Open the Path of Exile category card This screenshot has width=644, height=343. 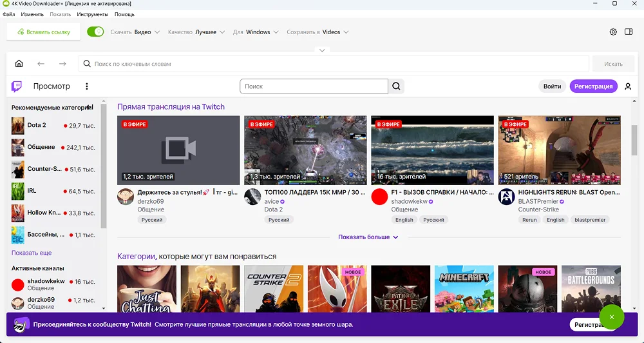401,289
